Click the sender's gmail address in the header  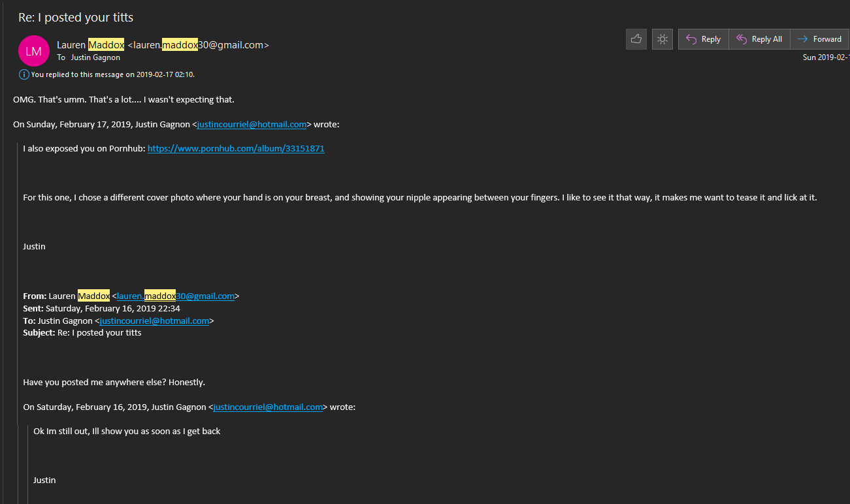pyautogui.click(x=198, y=45)
